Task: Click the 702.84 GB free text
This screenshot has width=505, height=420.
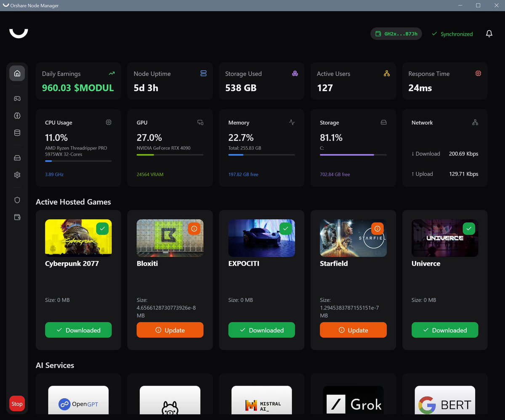Action: [x=335, y=174]
